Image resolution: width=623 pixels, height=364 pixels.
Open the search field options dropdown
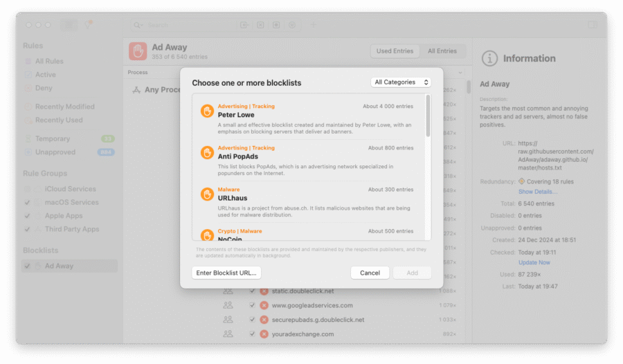point(139,25)
